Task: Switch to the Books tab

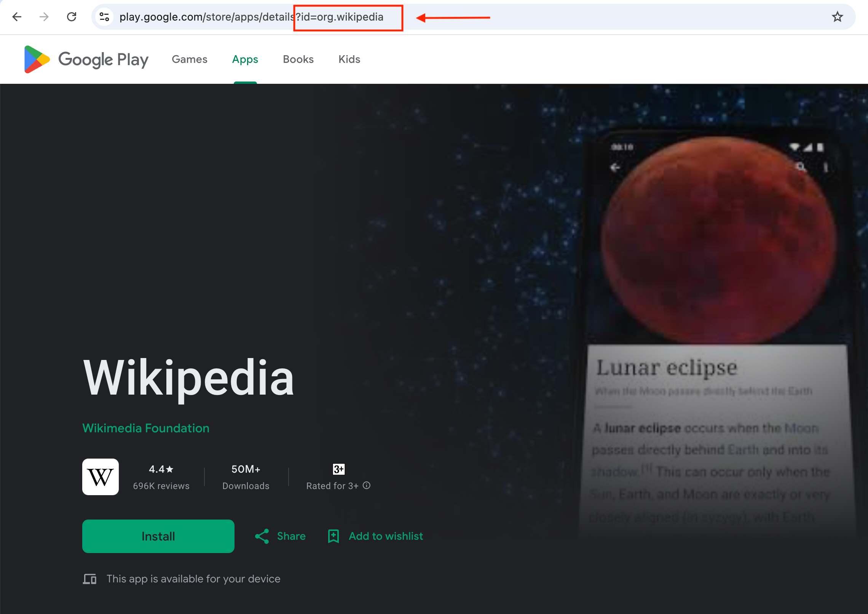Action: pos(298,59)
